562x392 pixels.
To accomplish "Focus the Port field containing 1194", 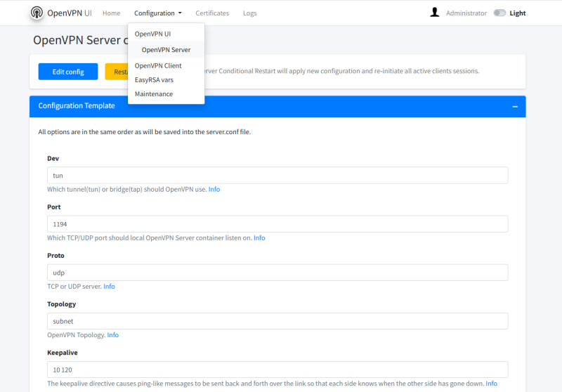I will (x=277, y=224).
